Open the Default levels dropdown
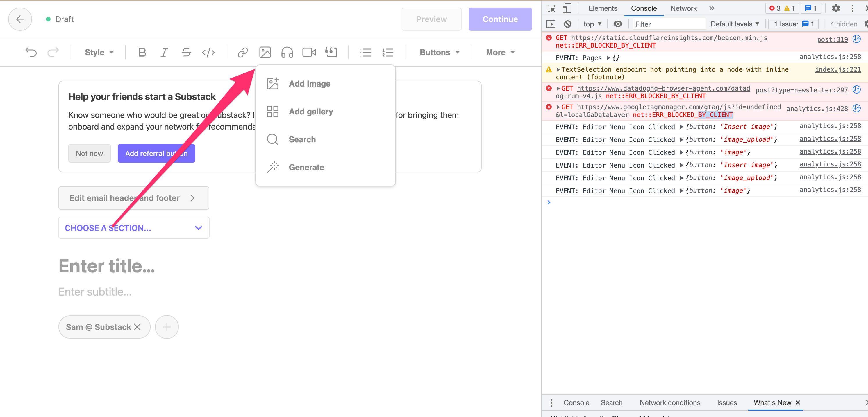The width and height of the screenshot is (868, 417). [x=735, y=24]
